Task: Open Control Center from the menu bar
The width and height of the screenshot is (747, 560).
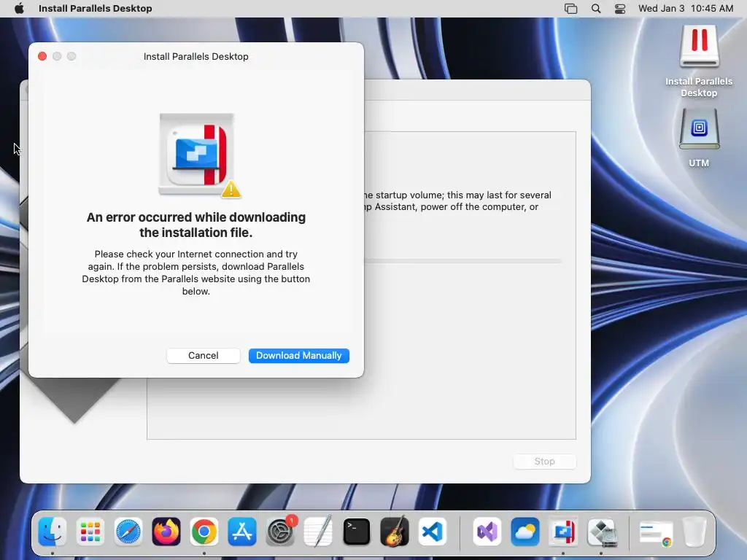Action: [620, 9]
